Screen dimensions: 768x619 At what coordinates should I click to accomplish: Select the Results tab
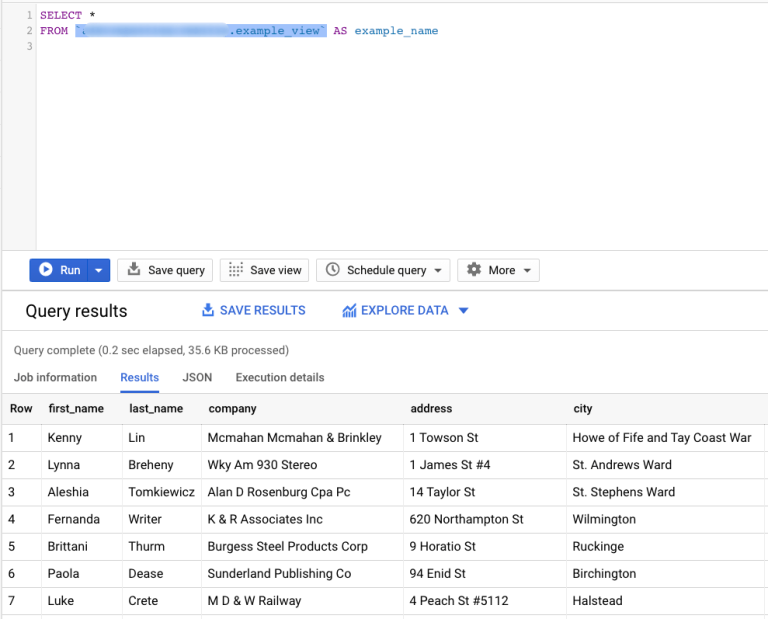tap(140, 377)
